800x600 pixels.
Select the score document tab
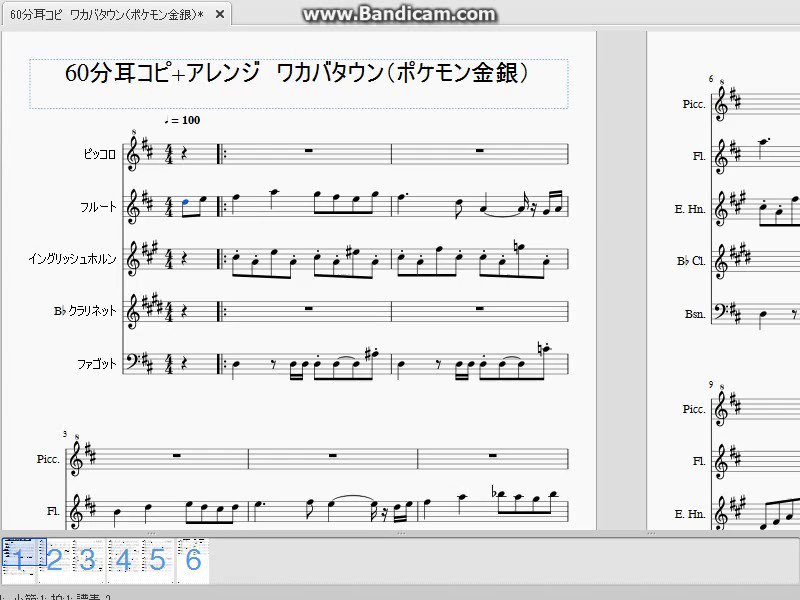[x=116, y=14]
